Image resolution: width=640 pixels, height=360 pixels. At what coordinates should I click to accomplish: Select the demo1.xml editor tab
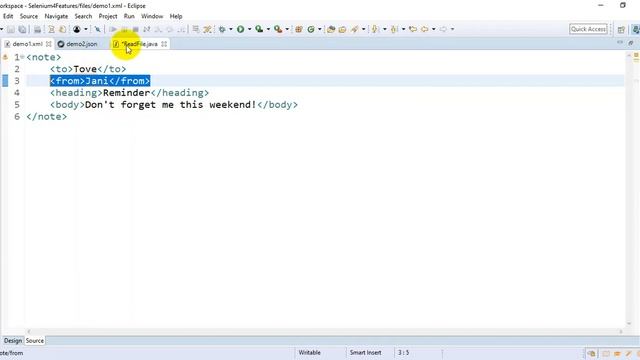[x=27, y=44]
